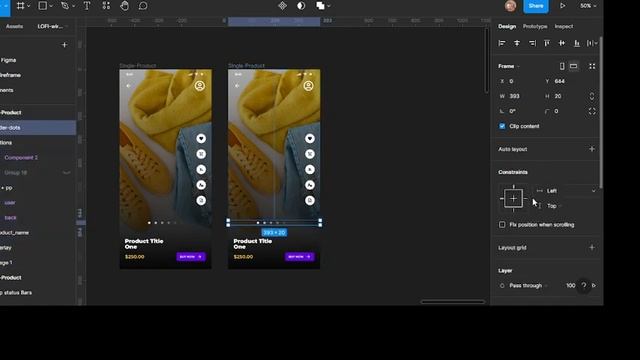Select the back layer

pyautogui.click(x=11, y=218)
